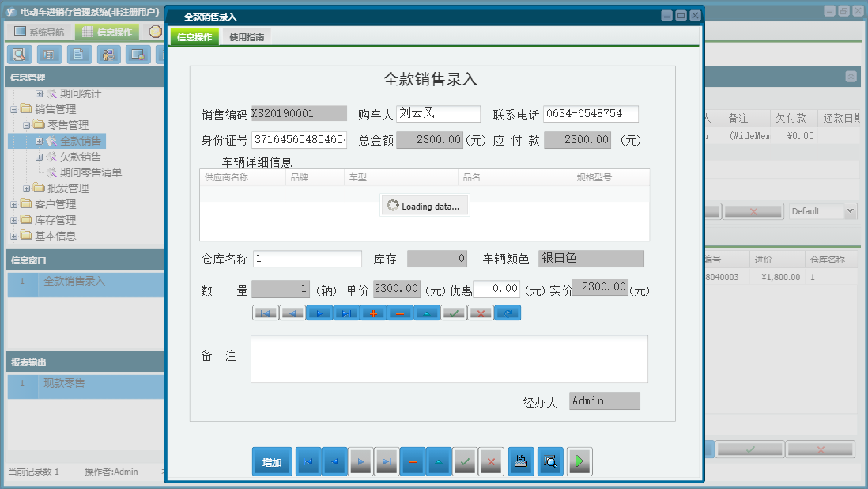Click minus delete icon in vehicle detail navigator

[400, 313]
